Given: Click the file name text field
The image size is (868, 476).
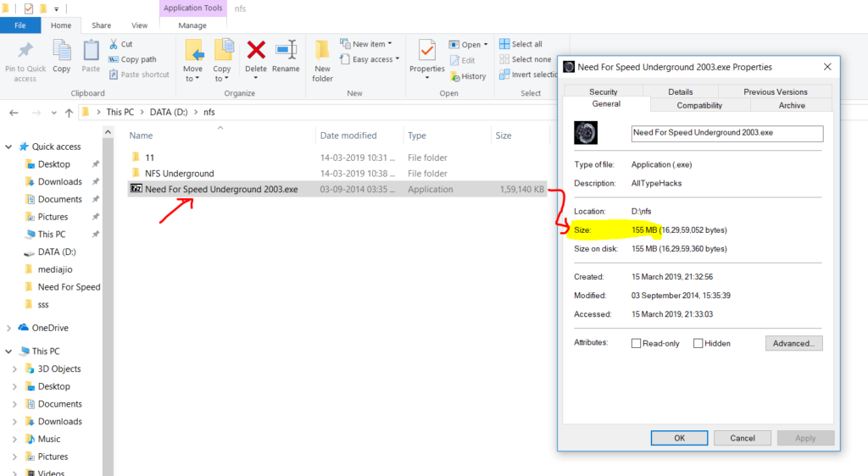Looking at the screenshot, I should pos(727,133).
